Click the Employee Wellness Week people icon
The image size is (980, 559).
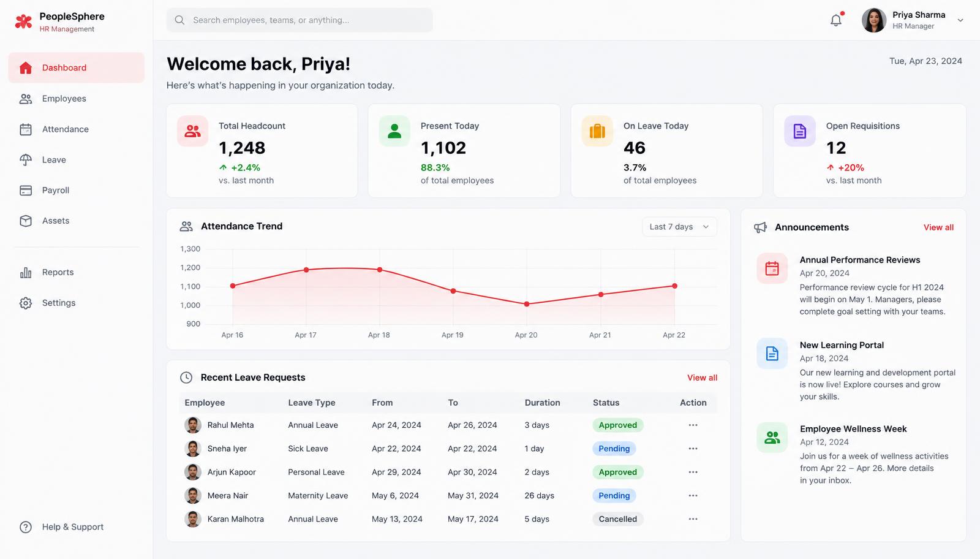click(772, 438)
